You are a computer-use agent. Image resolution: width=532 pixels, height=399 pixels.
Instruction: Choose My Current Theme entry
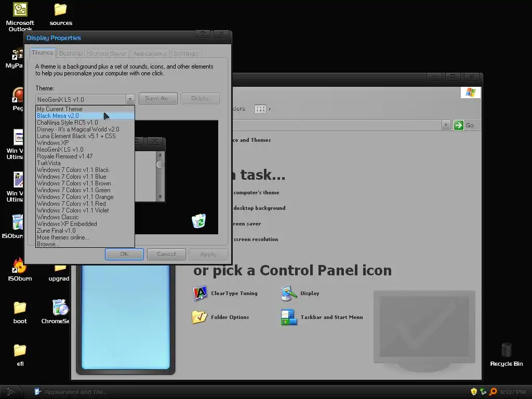click(85, 109)
